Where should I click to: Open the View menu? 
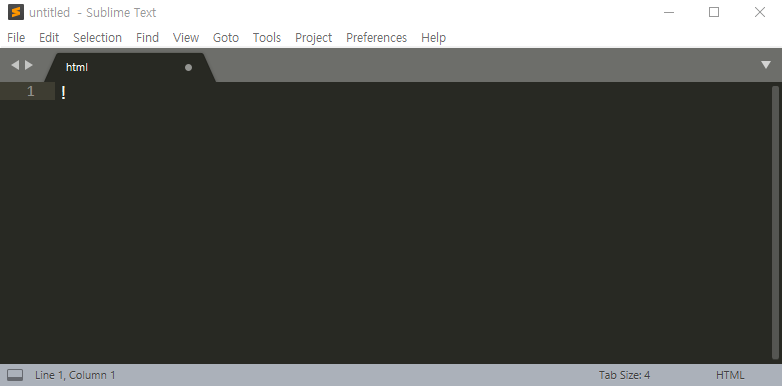point(186,37)
